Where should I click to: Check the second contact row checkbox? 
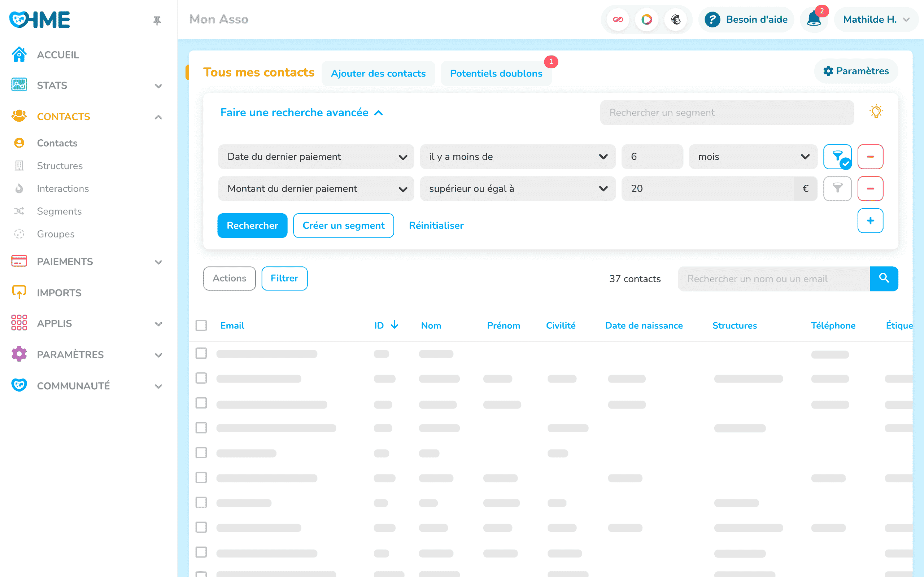(201, 378)
